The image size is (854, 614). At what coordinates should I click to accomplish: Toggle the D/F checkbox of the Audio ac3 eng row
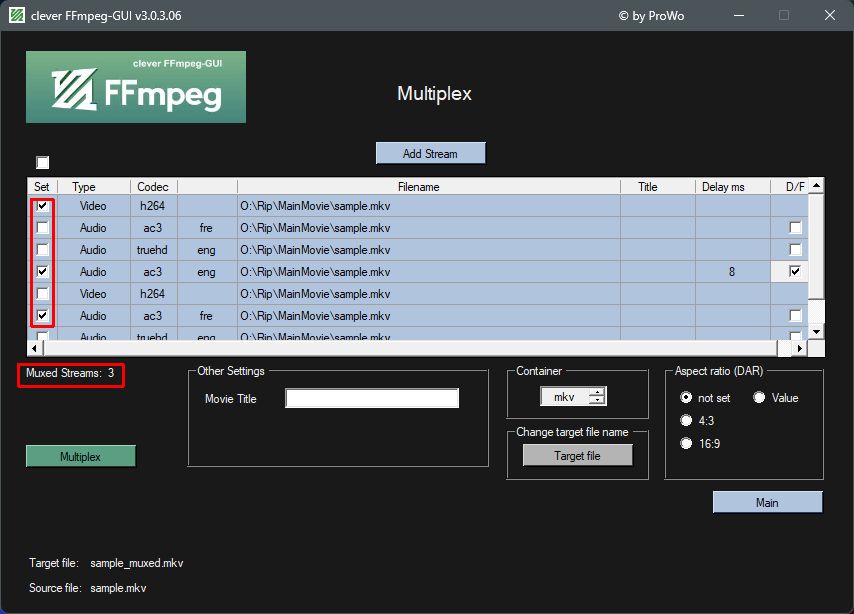point(795,271)
